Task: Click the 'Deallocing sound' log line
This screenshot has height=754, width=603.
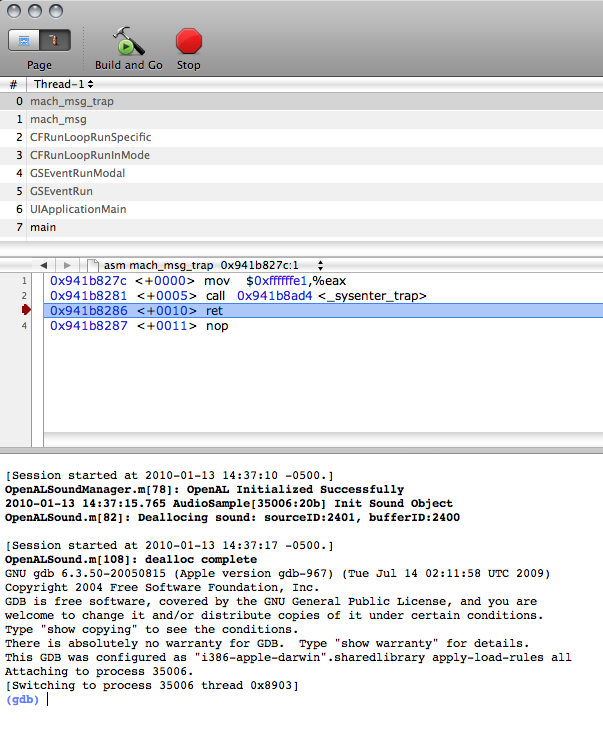Action: click(x=232, y=517)
